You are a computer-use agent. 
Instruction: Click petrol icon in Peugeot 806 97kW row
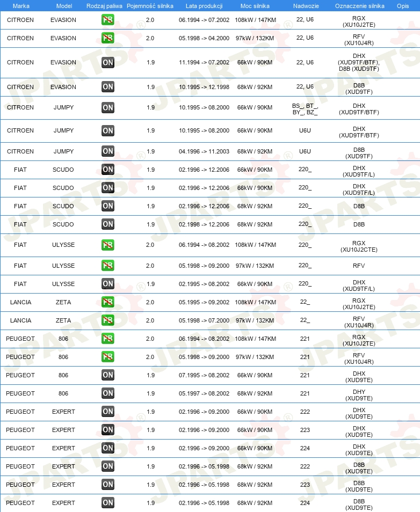coord(107,357)
